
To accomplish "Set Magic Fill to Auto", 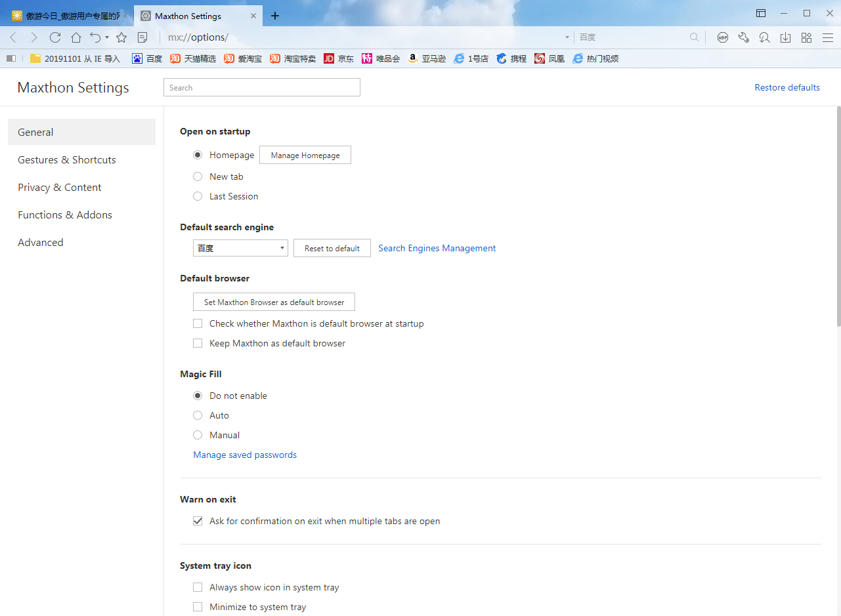I will pyautogui.click(x=198, y=415).
